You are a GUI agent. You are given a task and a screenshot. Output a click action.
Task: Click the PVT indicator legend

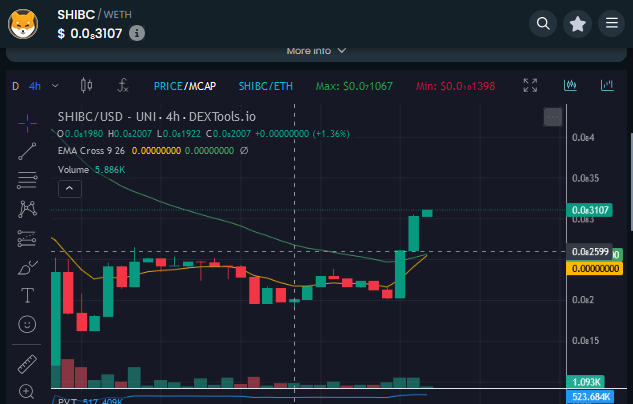click(90, 401)
